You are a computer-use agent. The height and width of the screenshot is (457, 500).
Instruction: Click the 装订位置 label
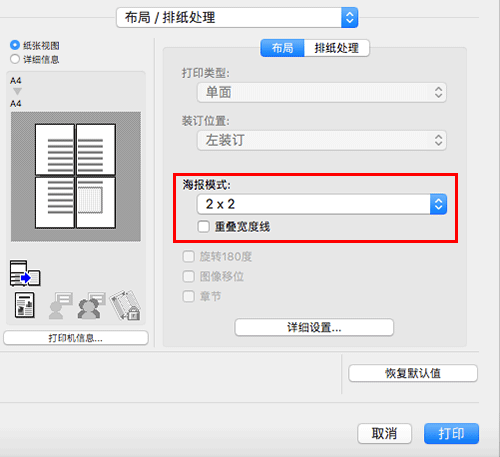click(205, 121)
